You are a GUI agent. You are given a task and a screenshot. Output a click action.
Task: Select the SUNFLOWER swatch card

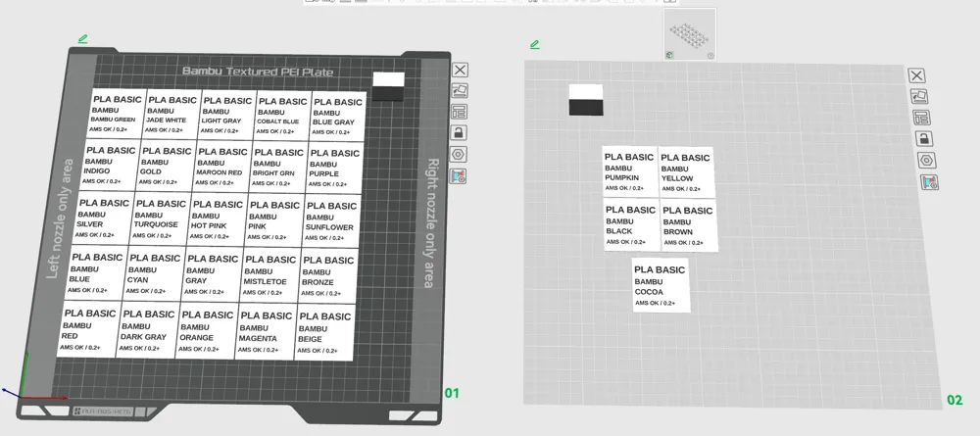click(332, 221)
